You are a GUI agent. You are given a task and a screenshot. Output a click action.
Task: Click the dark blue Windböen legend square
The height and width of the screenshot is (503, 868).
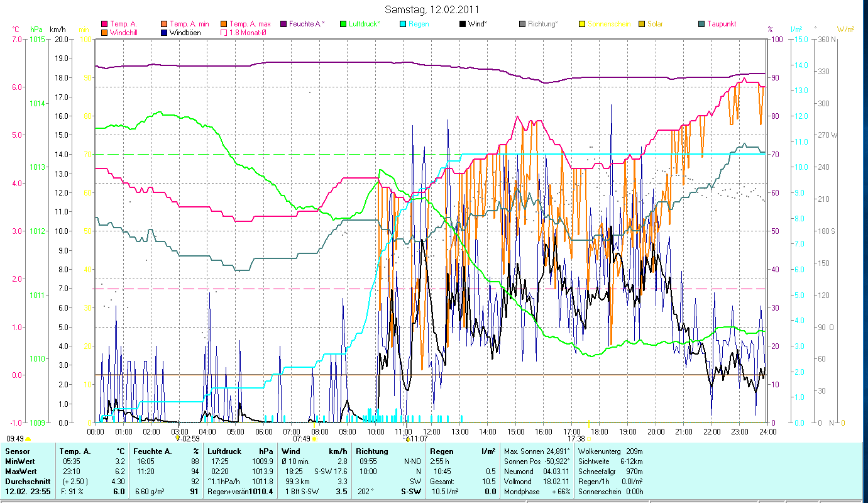tap(165, 32)
